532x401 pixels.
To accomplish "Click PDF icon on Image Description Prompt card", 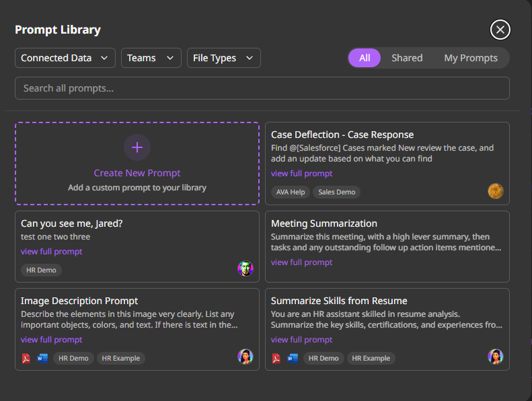I will coord(26,358).
